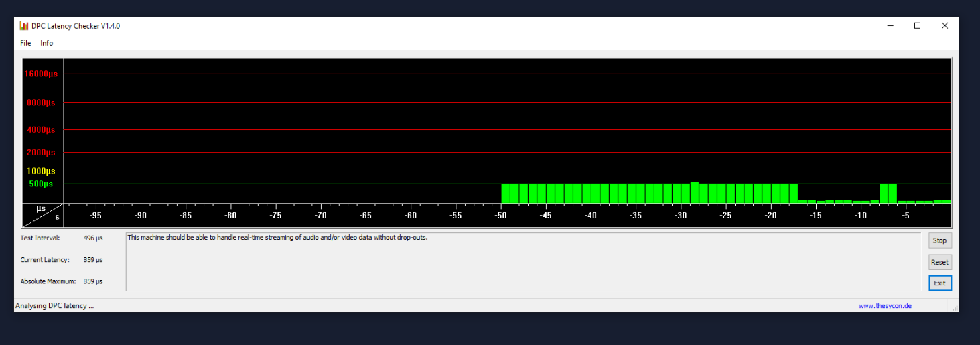Open the Info menu
Viewport: 980px width, 345px height.
click(46, 43)
